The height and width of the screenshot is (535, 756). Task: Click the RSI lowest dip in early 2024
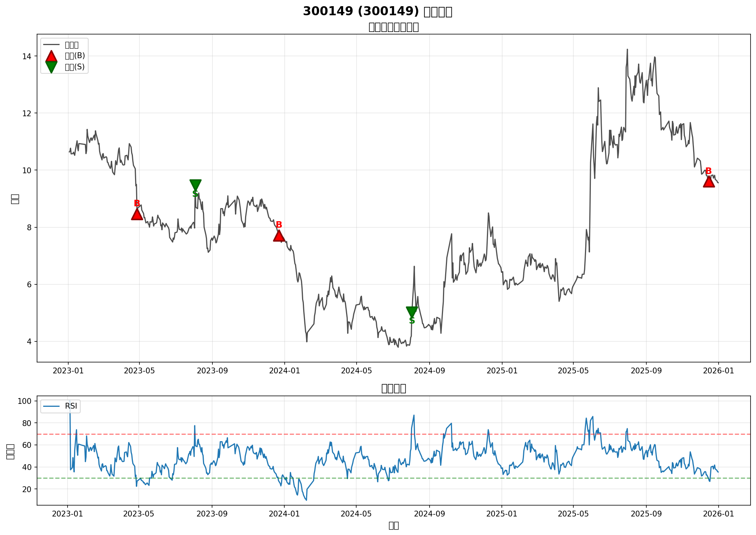[306, 500]
